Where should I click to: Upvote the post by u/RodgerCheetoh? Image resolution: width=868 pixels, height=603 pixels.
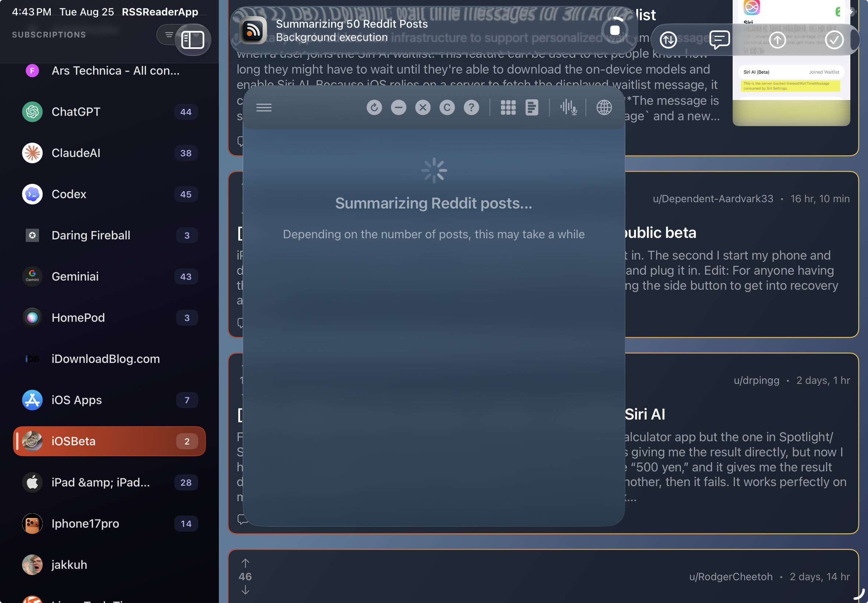click(245, 563)
